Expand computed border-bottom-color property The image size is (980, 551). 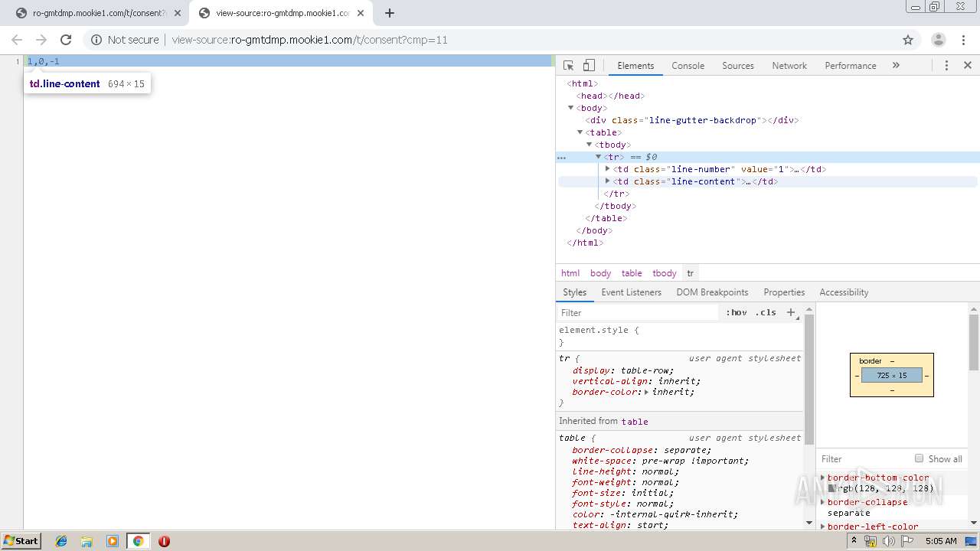[823, 478]
